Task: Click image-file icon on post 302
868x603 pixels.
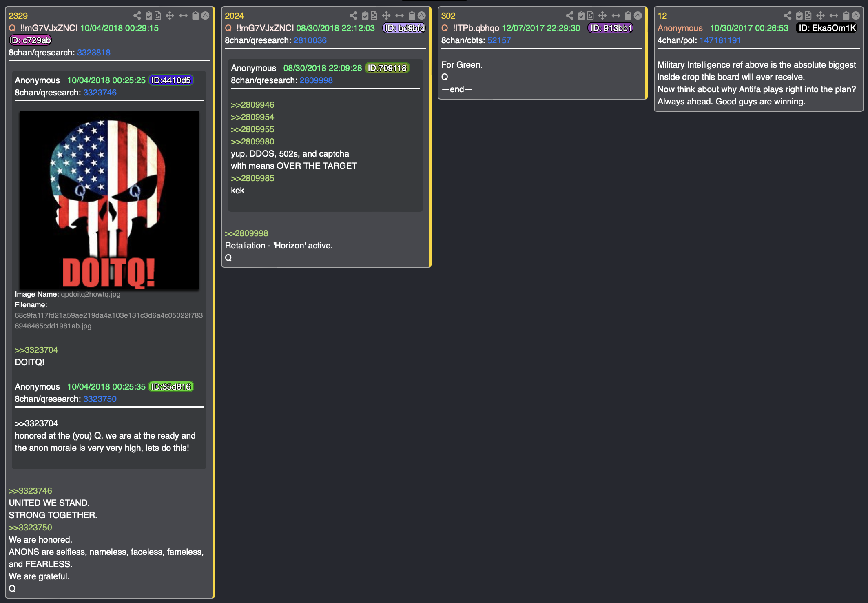Action: click(590, 16)
